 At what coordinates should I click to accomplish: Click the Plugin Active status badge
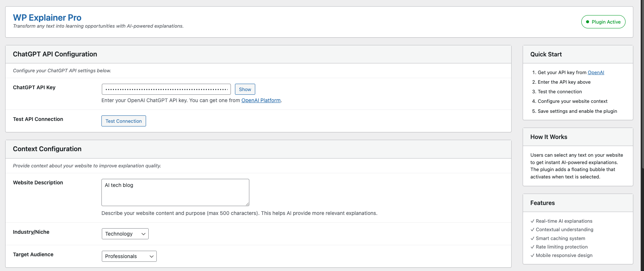tap(603, 22)
